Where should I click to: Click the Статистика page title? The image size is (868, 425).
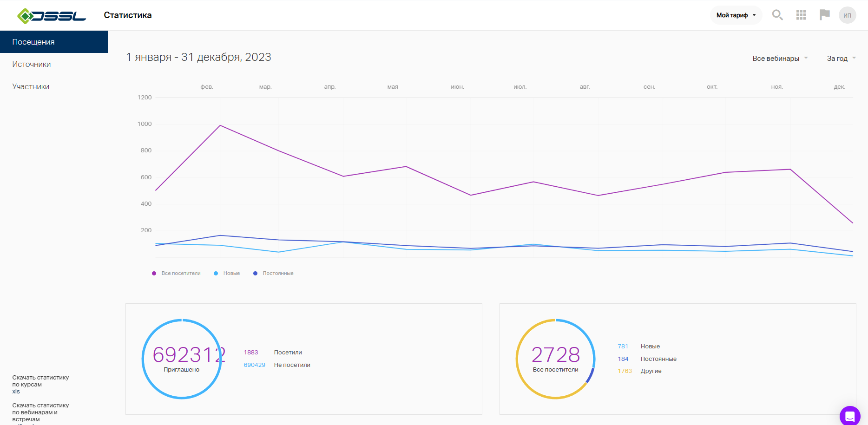(x=128, y=15)
